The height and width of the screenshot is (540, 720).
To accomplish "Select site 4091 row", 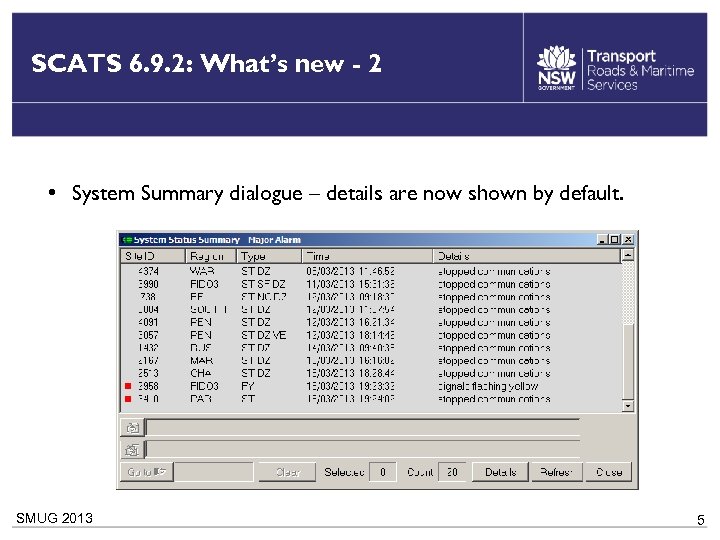I will 371,322.
